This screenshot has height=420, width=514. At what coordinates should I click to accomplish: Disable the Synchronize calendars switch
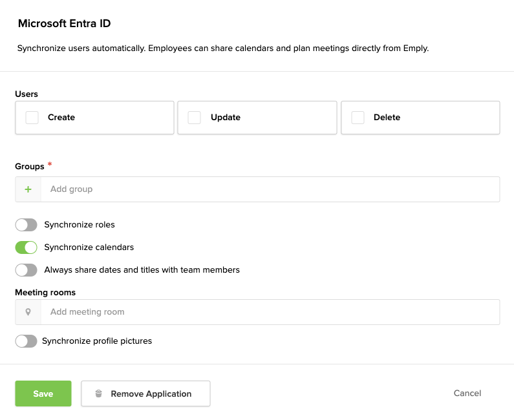tap(27, 247)
